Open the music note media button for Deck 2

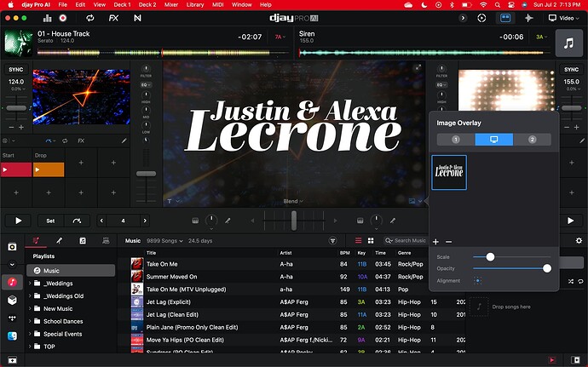pyautogui.click(x=568, y=43)
